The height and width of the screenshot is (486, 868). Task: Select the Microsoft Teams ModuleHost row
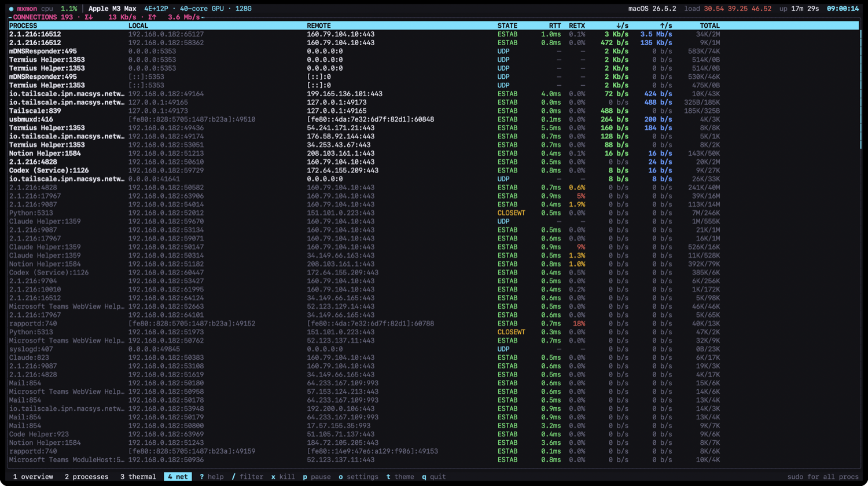click(434, 460)
